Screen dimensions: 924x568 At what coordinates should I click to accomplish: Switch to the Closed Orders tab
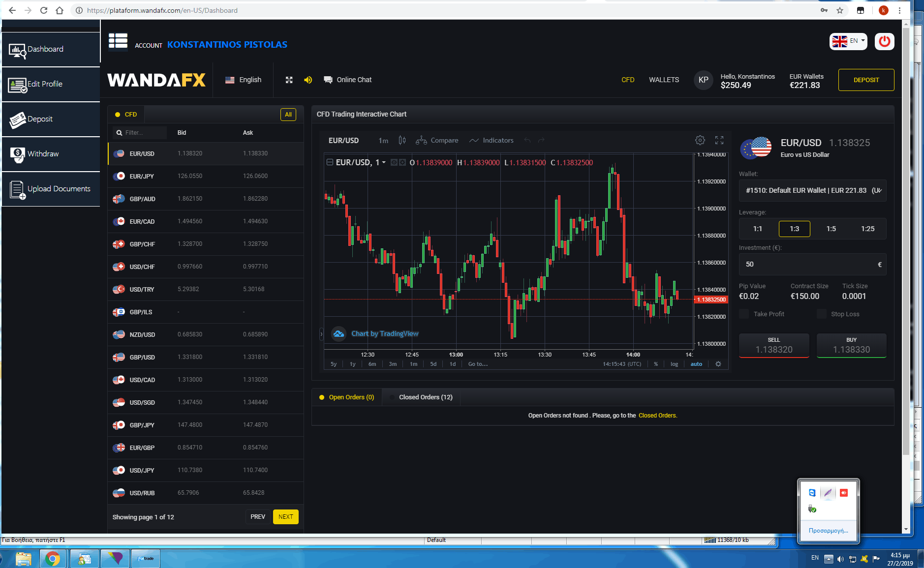(x=425, y=397)
